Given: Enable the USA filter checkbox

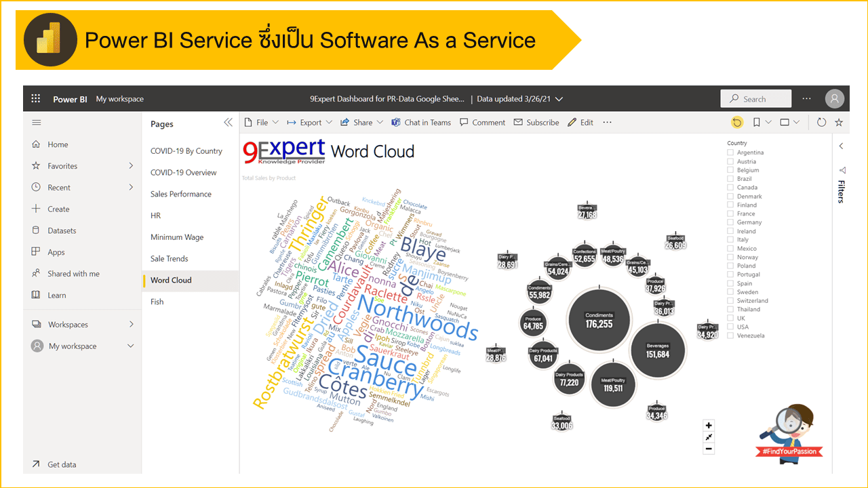Looking at the screenshot, I should (731, 326).
